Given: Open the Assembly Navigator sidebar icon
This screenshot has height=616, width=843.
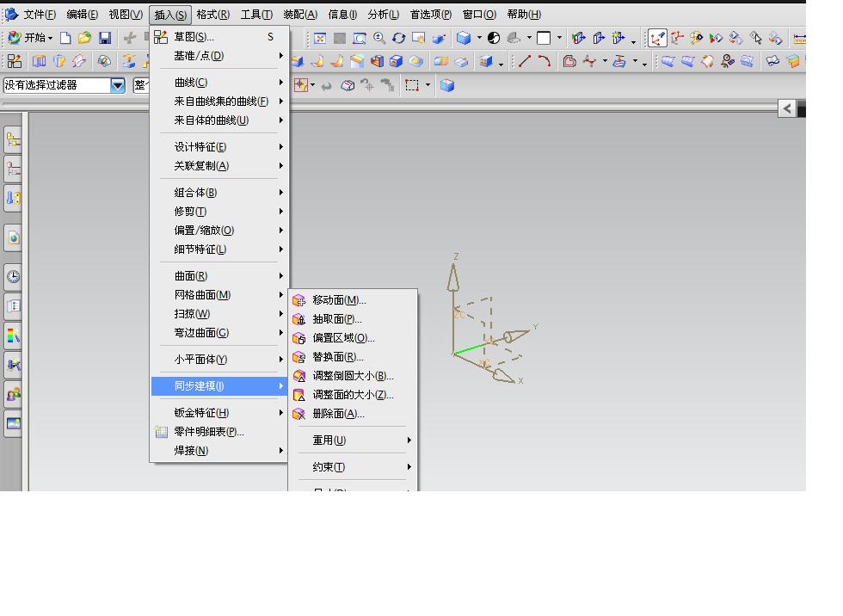Looking at the screenshot, I should point(14,141).
